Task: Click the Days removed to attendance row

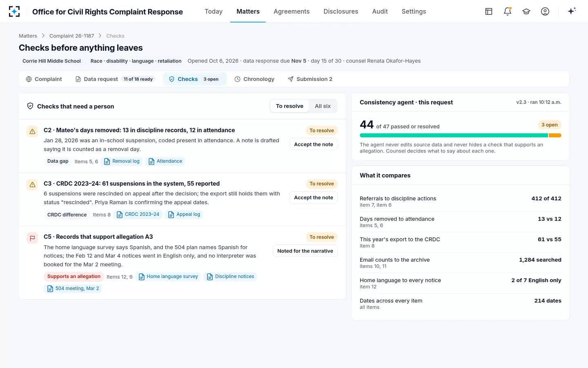Action: pos(461,222)
